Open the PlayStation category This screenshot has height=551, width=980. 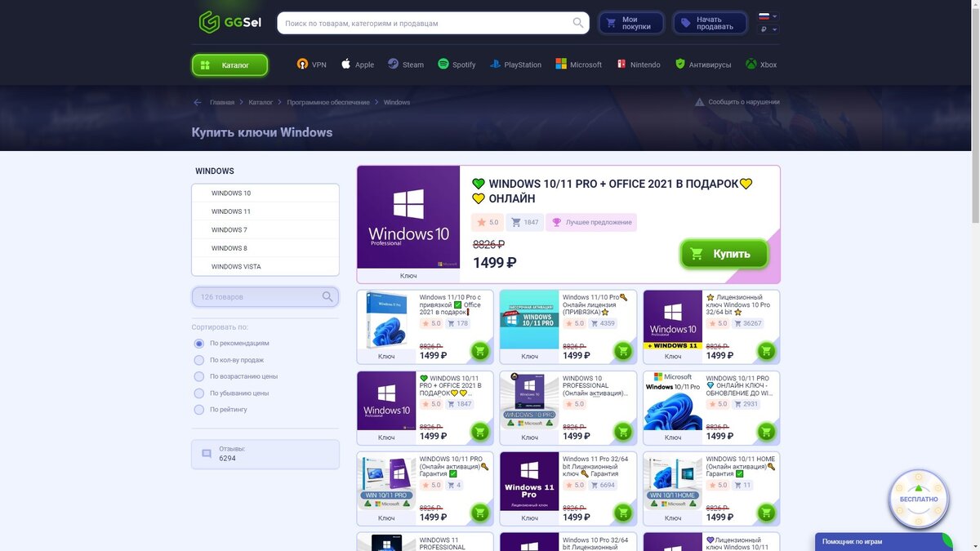(x=515, y=64)
